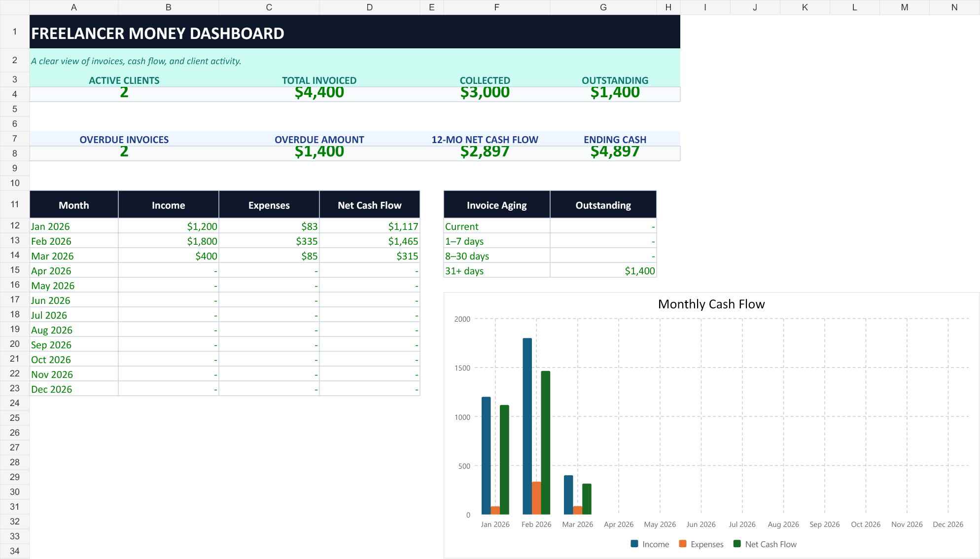Click the $4,897 ending cash value
Image resolution: width=980 pixels, height=559 pixels.
tap(615, 152)
